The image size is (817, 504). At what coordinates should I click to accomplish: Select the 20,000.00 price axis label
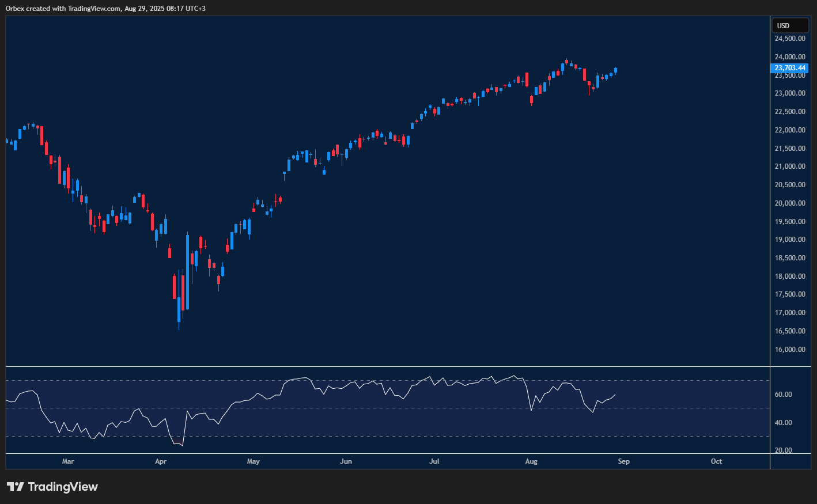[x=789, y=203]
